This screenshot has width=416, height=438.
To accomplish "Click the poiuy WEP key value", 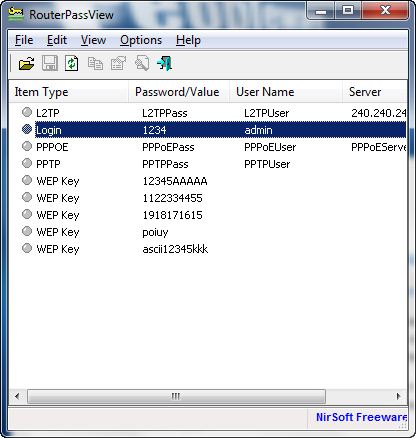I will 155,232.
